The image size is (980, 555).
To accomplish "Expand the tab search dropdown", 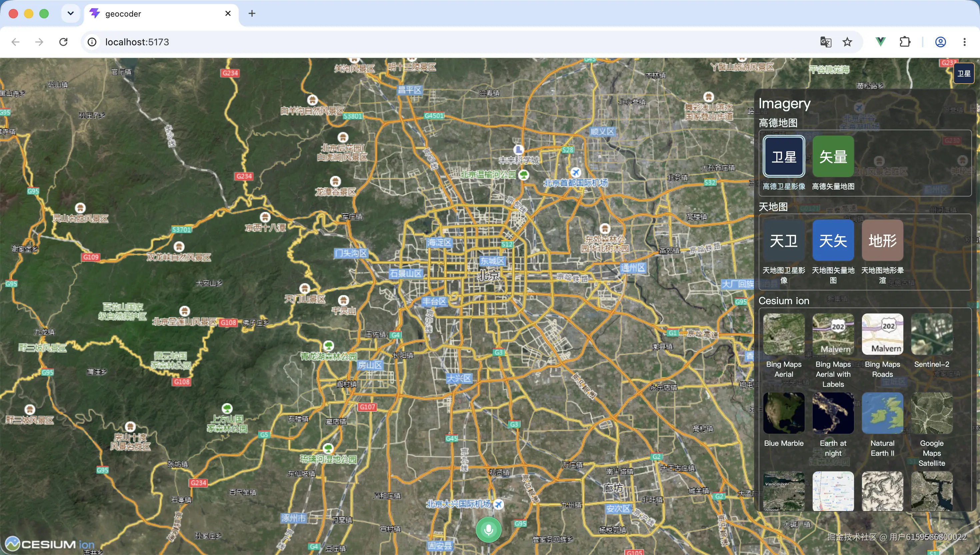I will click(71, 14).
